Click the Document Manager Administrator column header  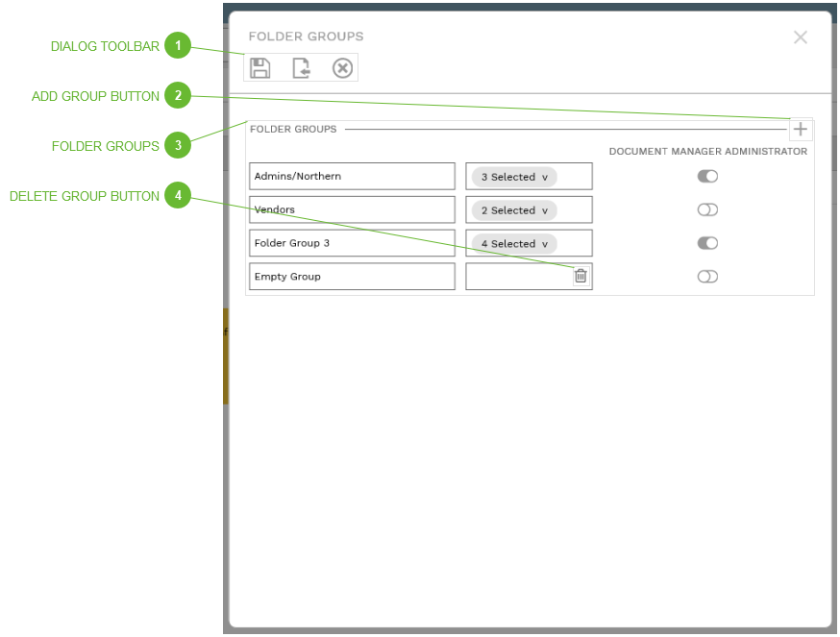(708, 151)
